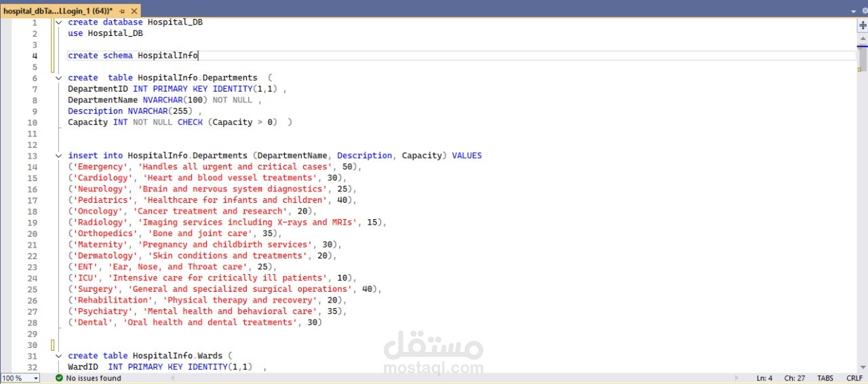Screen dimensions: 868x384
Task: Click the horizontal scrollbar right arrow
Action: click(737, 378)
